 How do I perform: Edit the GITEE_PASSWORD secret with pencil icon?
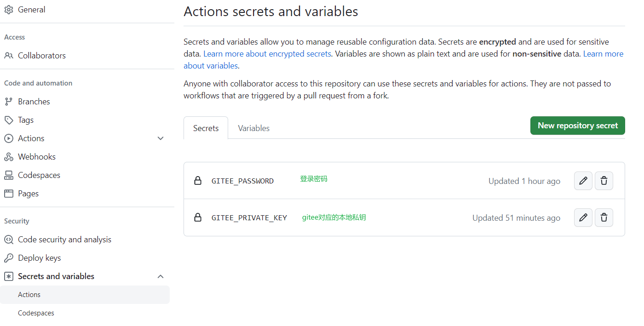(x=583, y=181)
